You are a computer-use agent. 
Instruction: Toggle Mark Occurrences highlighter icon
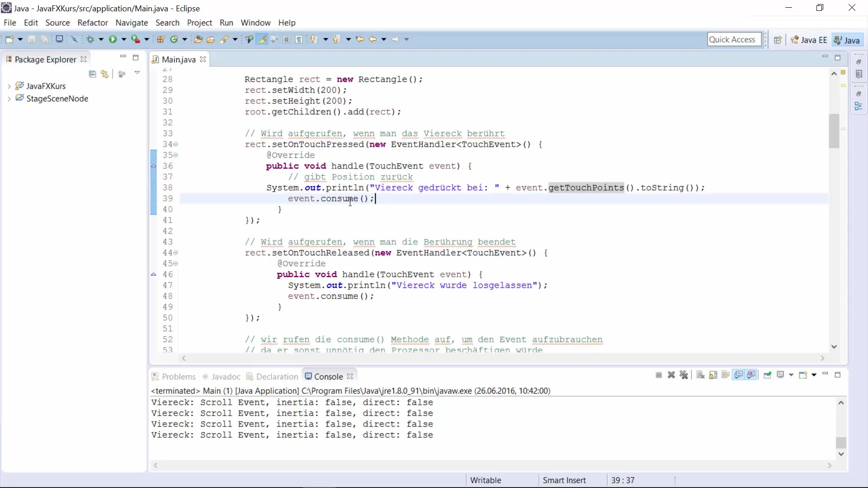[x=262, y=39]
